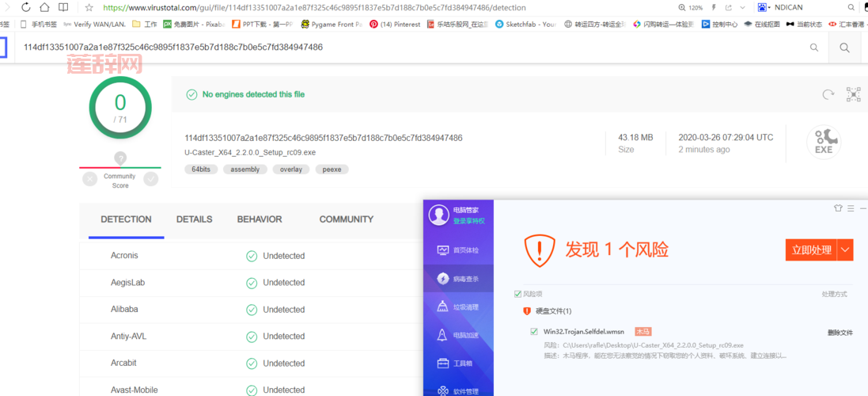Click the Alibaba engine name

[124, 309]
